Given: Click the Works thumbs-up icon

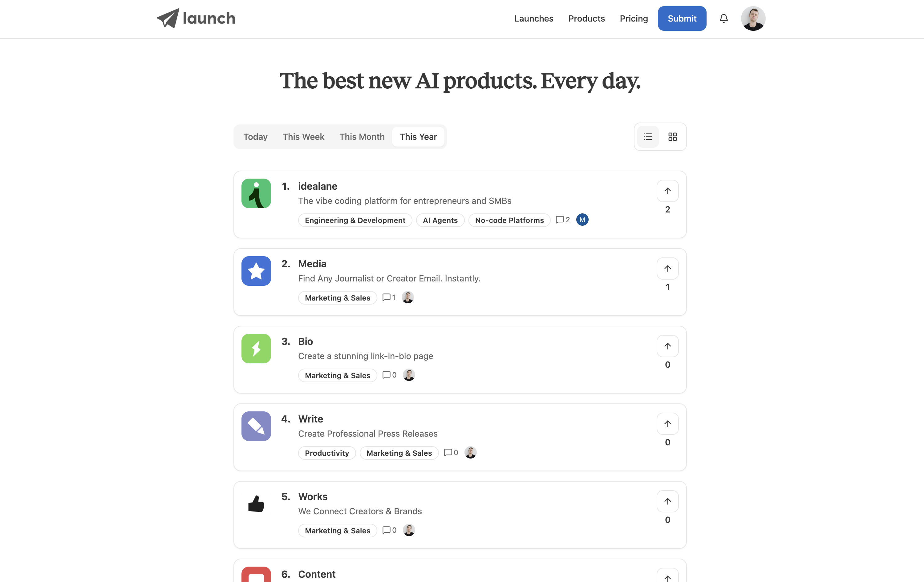Looking at the screenshot, I should click(256, 503).
